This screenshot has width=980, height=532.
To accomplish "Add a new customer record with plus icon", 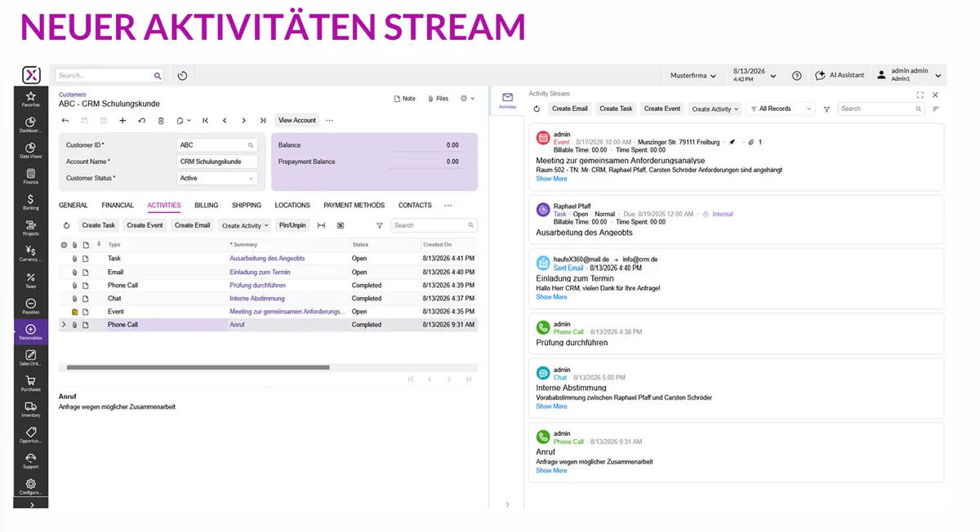I will [122, 121].
